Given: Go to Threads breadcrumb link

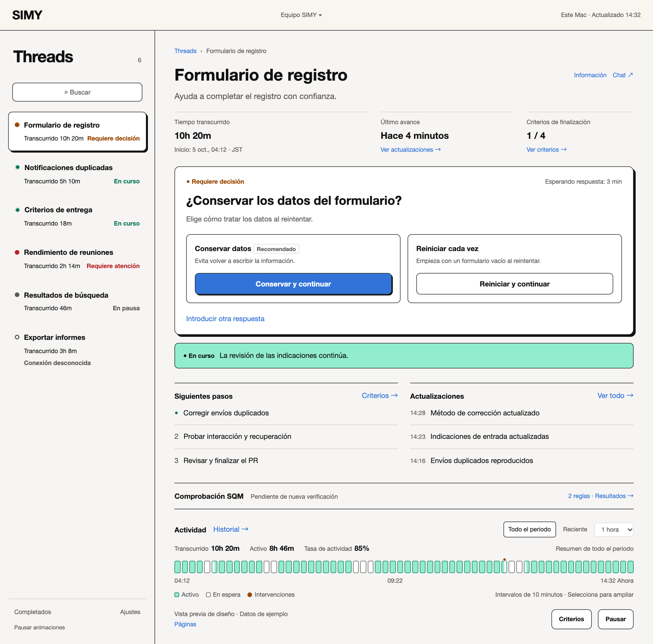Looking at the screenshot, I should 185,51.
